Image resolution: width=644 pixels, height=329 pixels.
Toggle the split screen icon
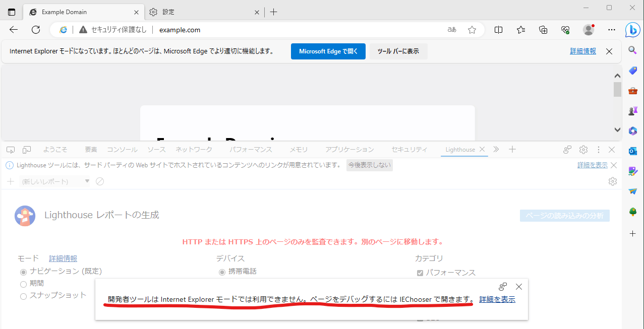click(498, 30)
